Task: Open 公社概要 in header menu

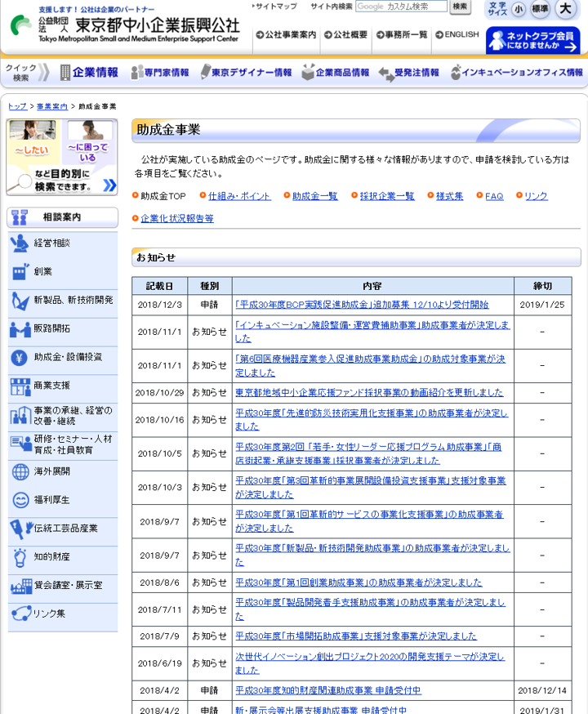Action: tap(346, 34)
